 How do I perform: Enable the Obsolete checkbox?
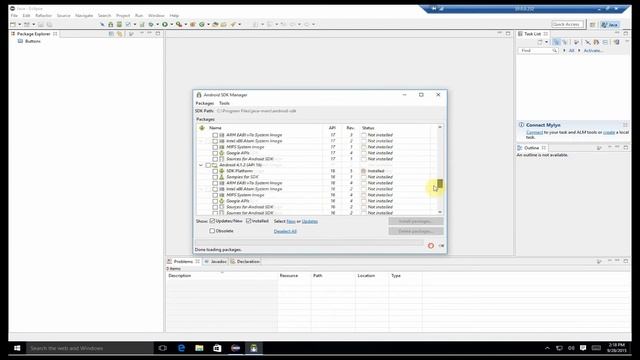tap(212, 231)
